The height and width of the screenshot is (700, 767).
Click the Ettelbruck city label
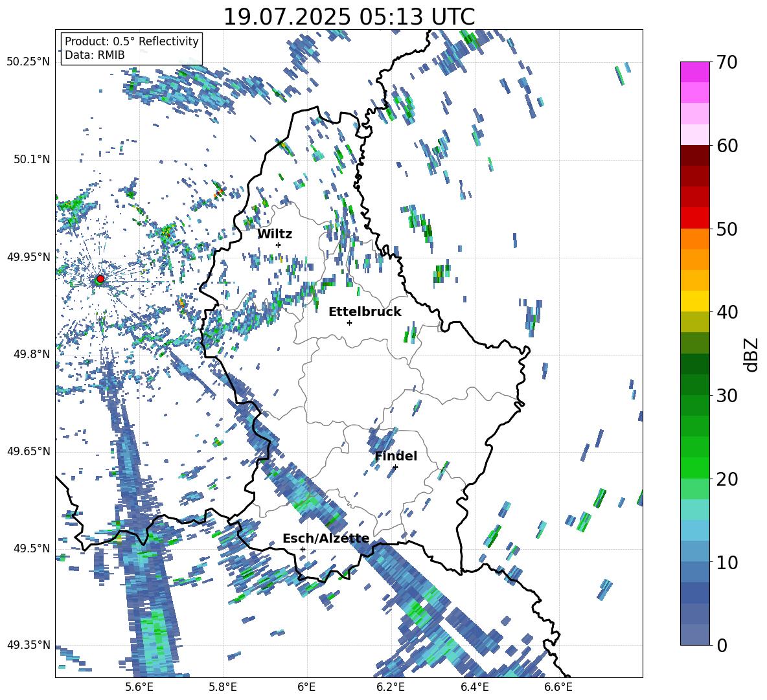pos(365,312)
